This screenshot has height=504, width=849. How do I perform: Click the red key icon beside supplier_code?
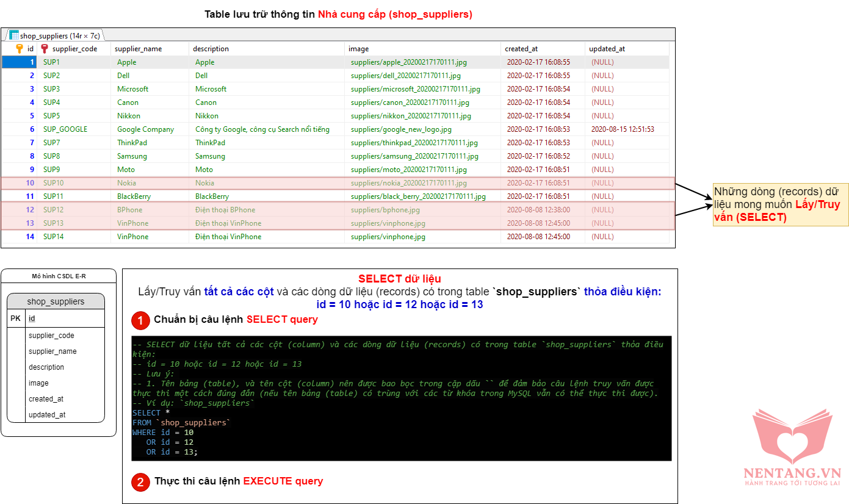point(45,49)
